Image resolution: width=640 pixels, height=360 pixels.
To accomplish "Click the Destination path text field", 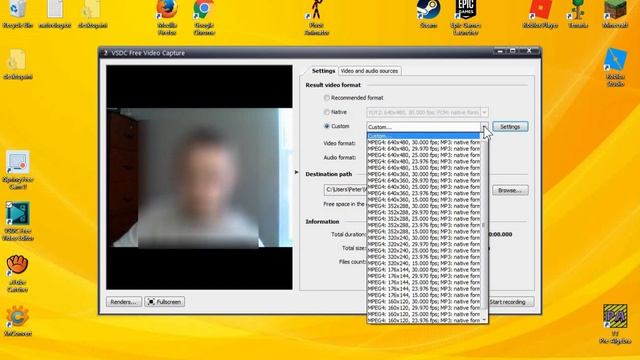I will point(346,190).
